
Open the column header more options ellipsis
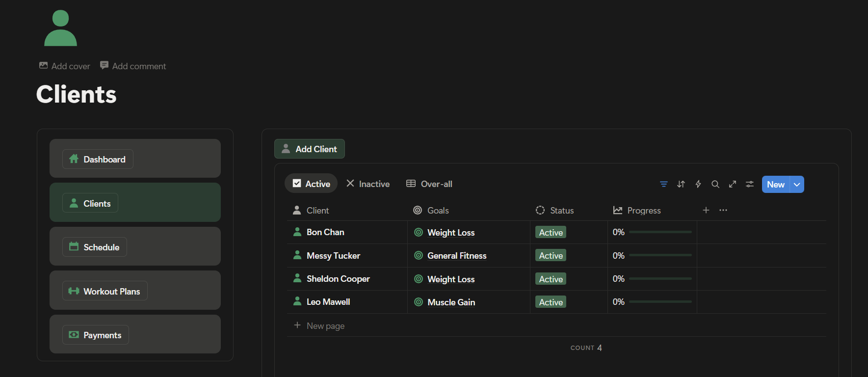723,210
